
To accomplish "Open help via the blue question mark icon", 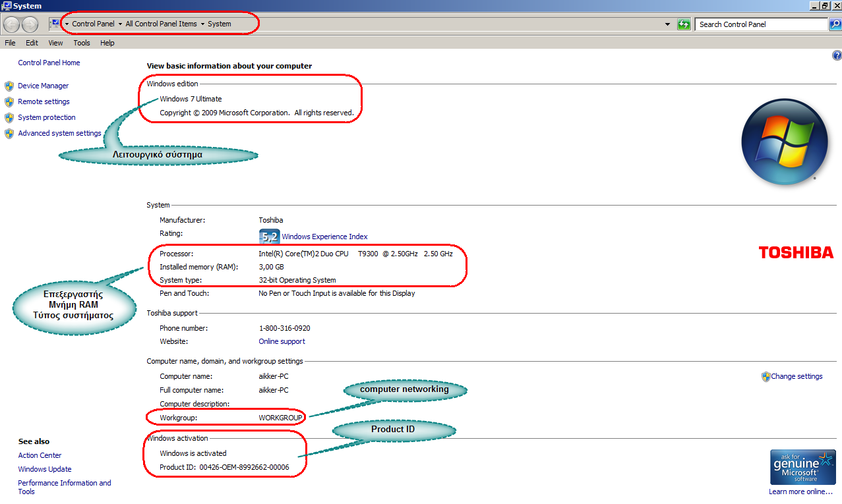I will click(837, 56).
